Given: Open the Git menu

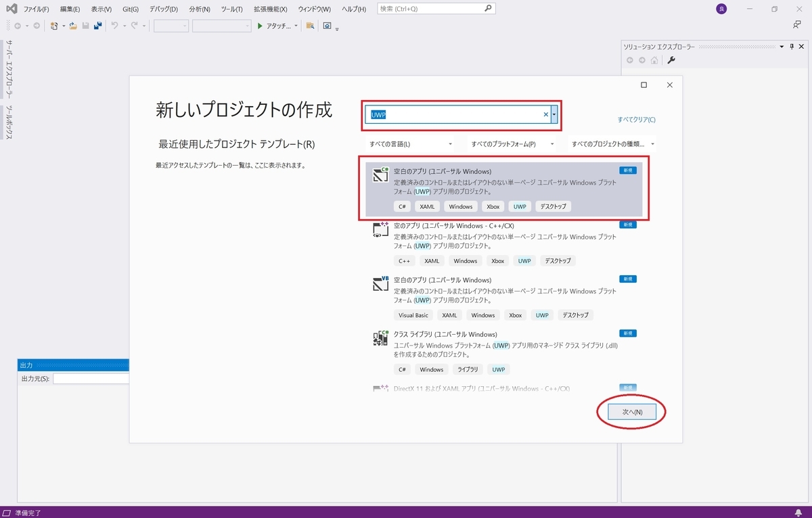Looking at the screenshot, I should (131, 9).
